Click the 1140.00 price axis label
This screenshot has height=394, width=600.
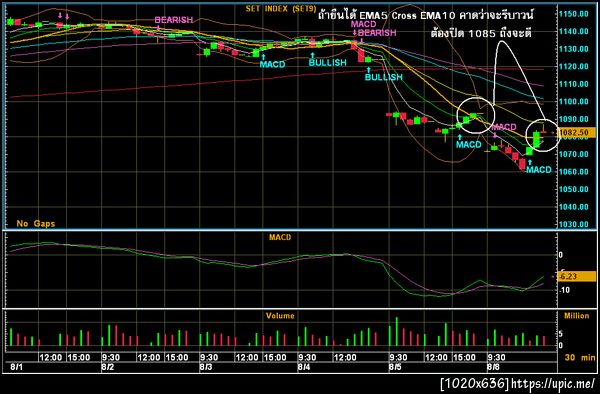(x=574, y=31)
